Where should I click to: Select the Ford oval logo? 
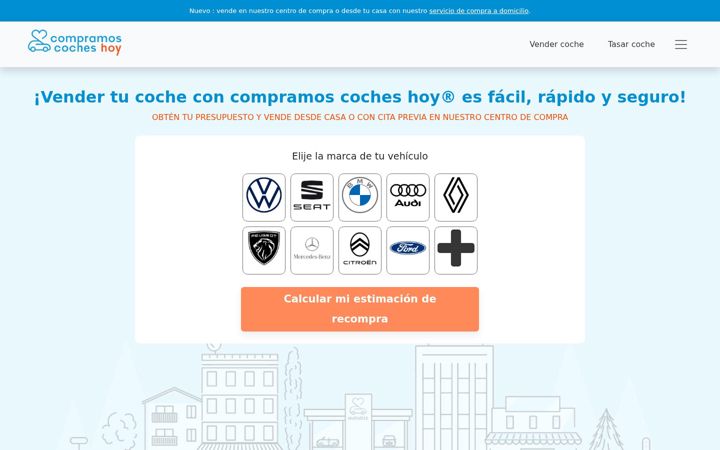[x=408, y=250]
